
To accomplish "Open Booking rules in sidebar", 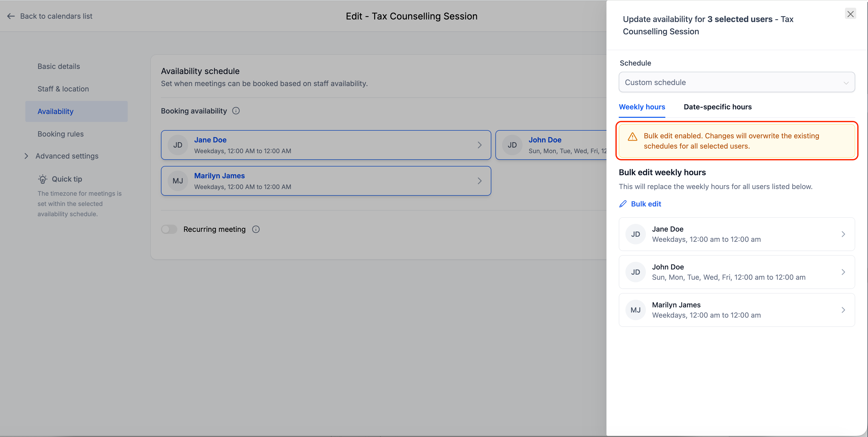I will tap(61, 134).
